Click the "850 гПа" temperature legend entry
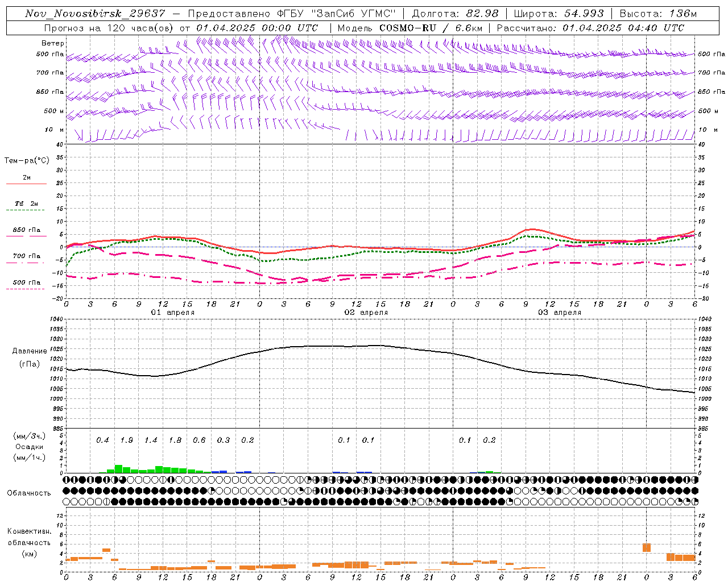Image resolution: width=728 pixels, height=582 pixels. click(x=27, y=230)
